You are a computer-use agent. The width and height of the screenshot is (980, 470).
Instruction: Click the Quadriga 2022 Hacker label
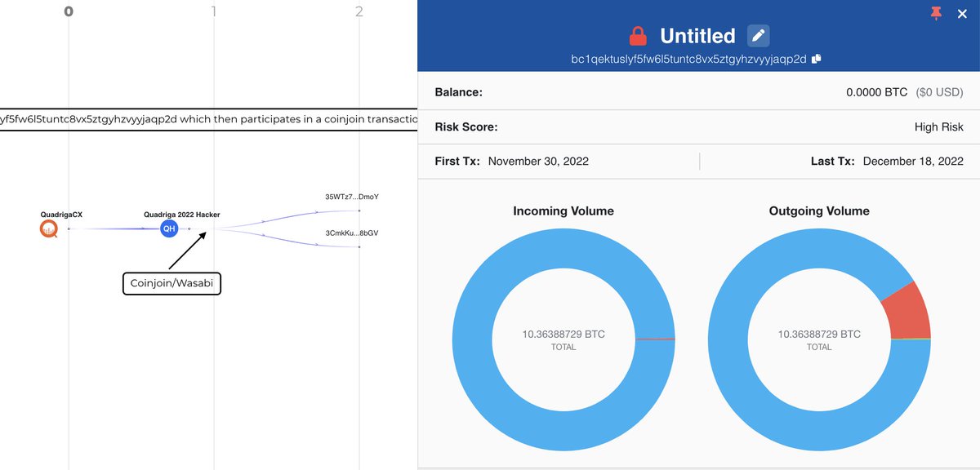point(181,215)
